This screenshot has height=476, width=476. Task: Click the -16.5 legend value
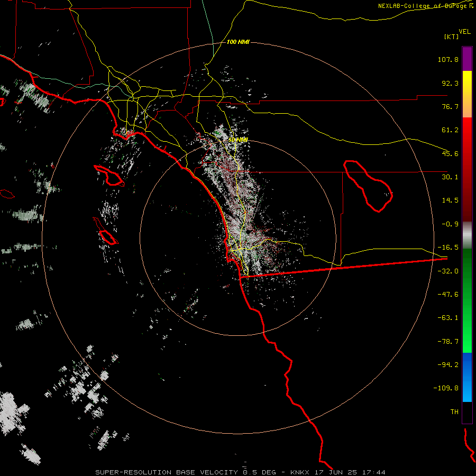coord(448,248)
